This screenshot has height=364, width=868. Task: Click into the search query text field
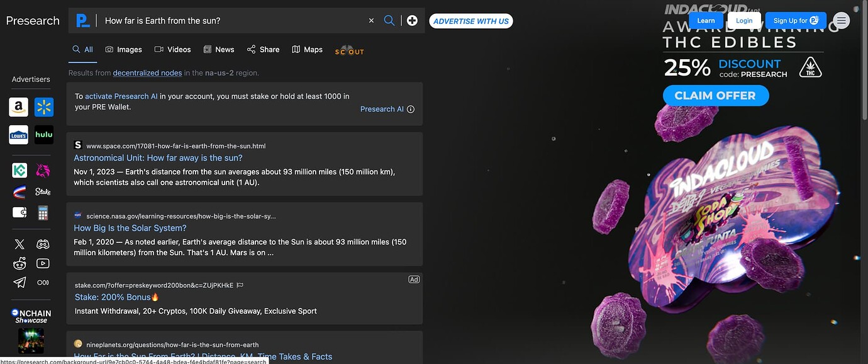[233, 21]
